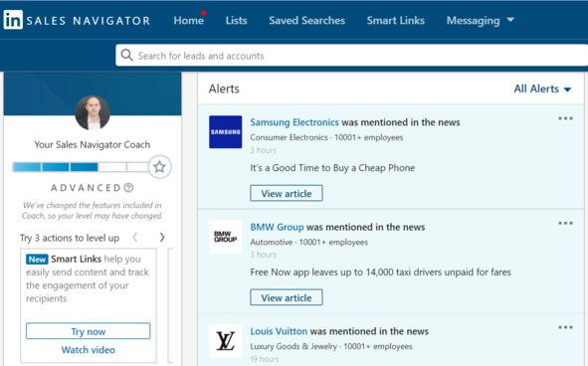This screenshot has width=588, height=366.
Task: Click the Coach level progress bar
Action: coord(81,167)
